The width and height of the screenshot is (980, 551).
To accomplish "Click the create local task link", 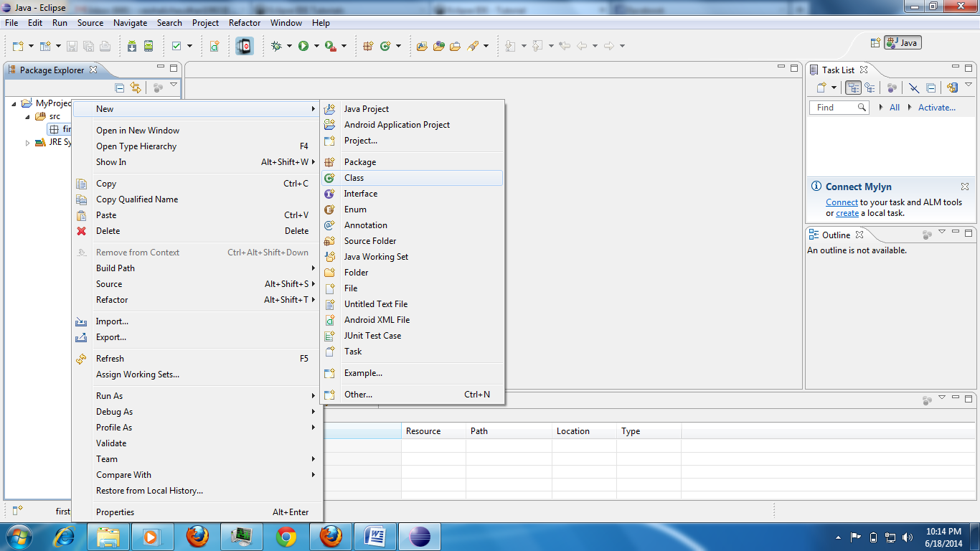I will [x=847, y=213].
